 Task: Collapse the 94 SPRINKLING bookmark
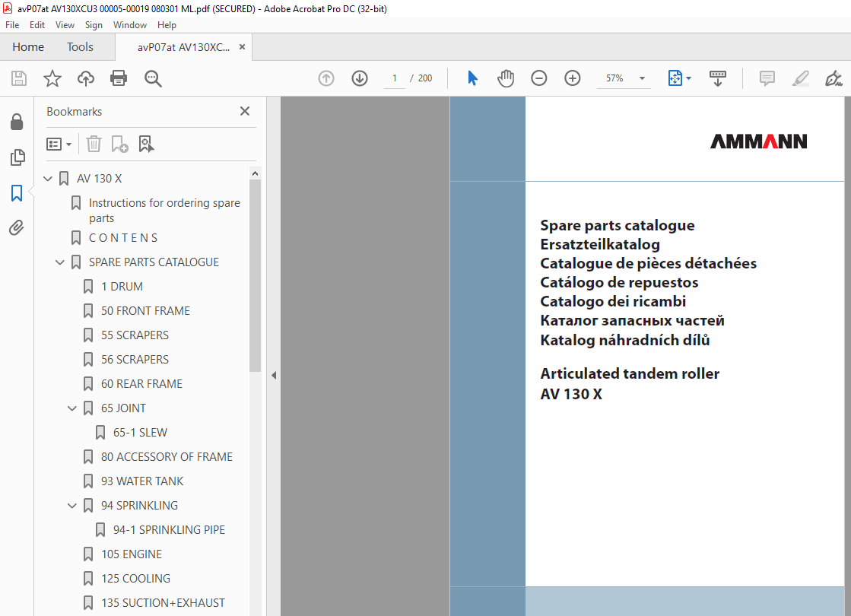71,506
